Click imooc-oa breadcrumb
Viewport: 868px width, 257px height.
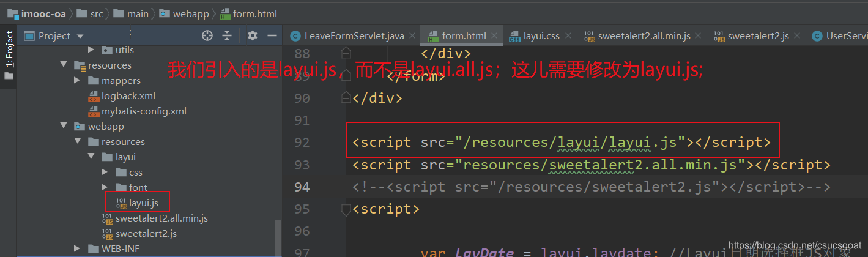pyautogui.click(x=42, y=13)
